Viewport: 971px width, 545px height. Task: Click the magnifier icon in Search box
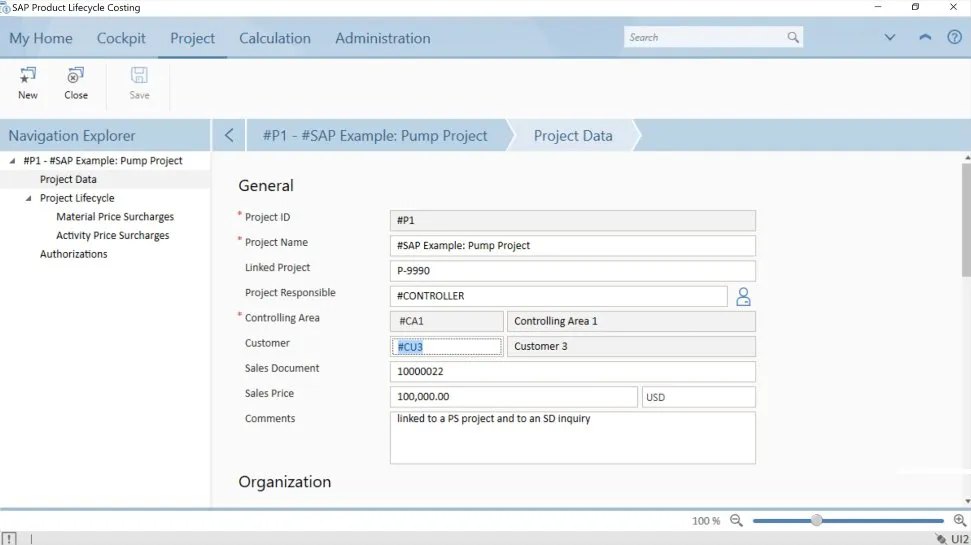coord(793,38)
